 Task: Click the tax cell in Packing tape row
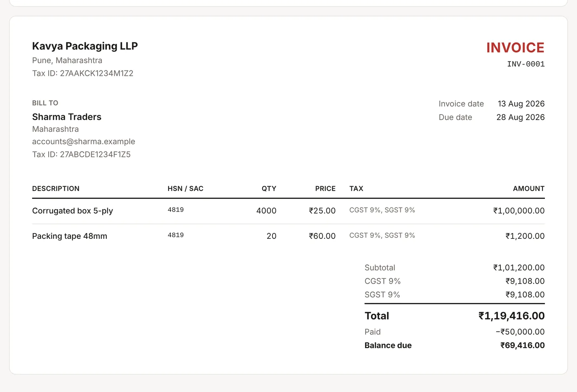[x=382, y=236]
